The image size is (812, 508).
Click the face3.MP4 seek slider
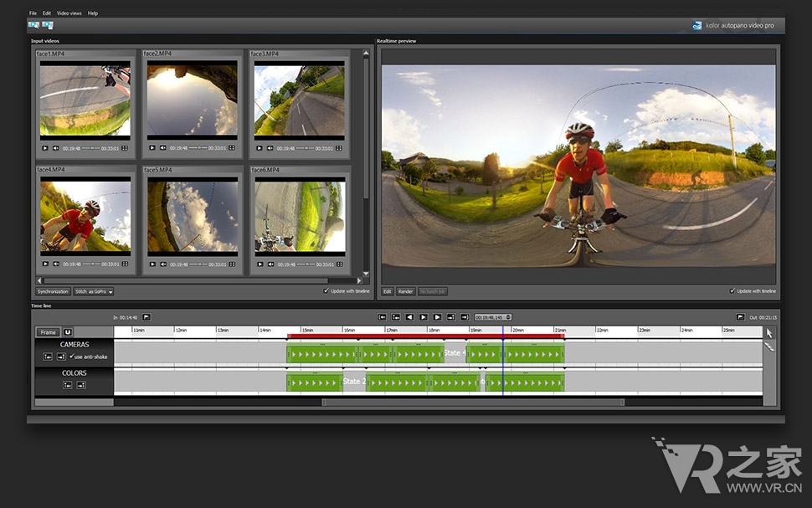click(305, 149)
